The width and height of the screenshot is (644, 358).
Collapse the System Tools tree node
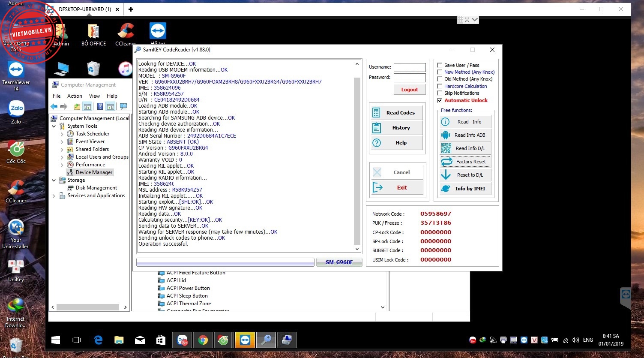pyautogui.click(x=54, y=126)
